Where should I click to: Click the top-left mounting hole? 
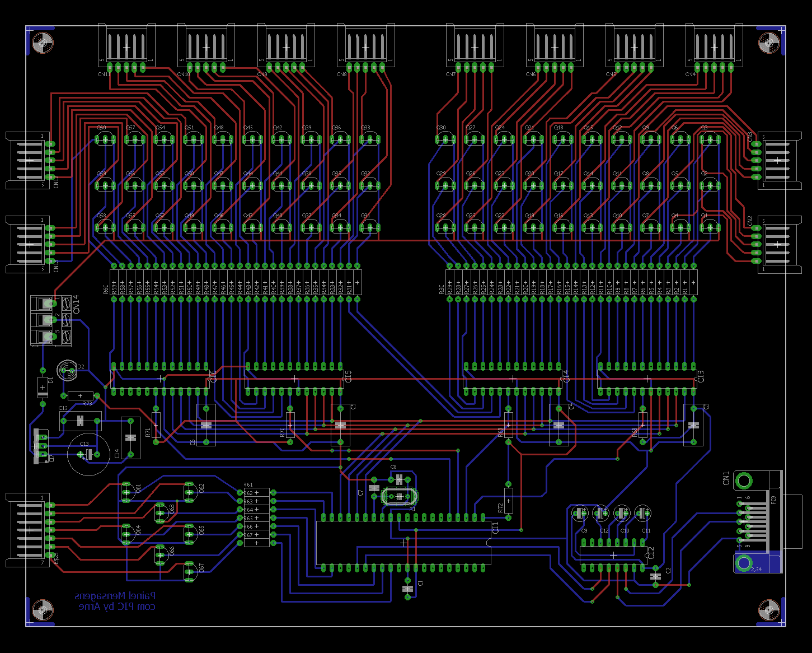pos(43,43)
